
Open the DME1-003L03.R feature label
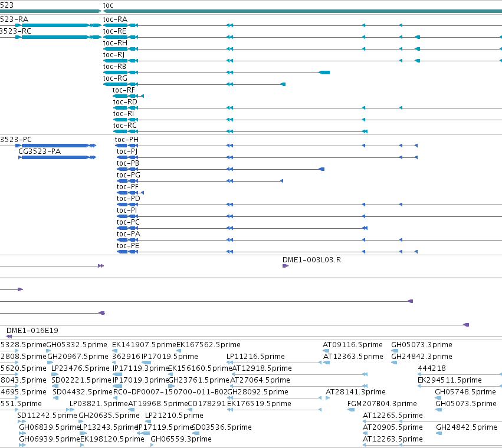click(312, 260)
